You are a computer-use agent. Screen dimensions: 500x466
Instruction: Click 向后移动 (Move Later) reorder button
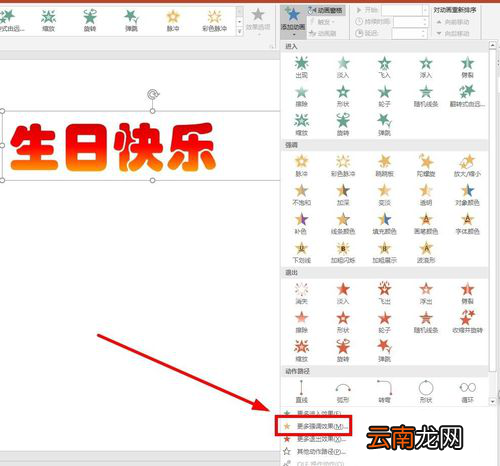point(453,33)
